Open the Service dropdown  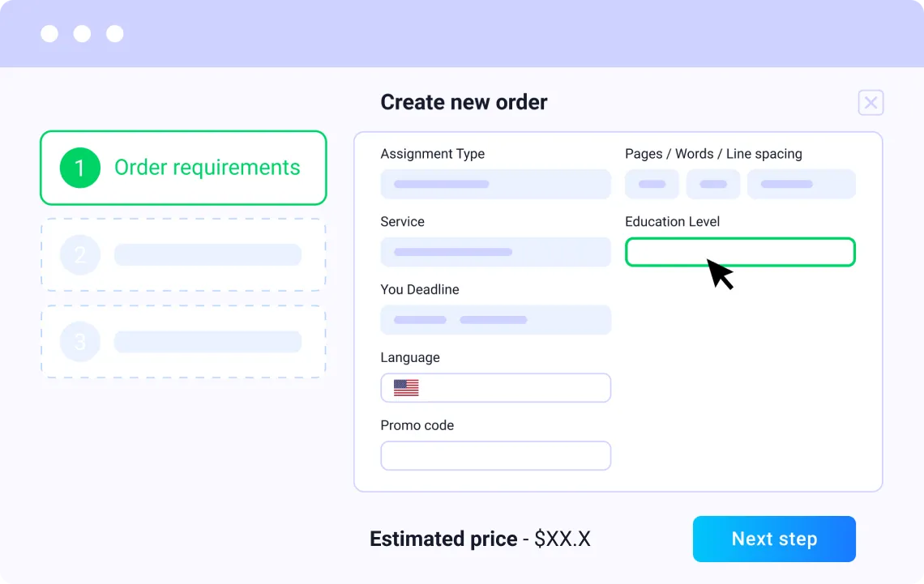pos(495,252)
